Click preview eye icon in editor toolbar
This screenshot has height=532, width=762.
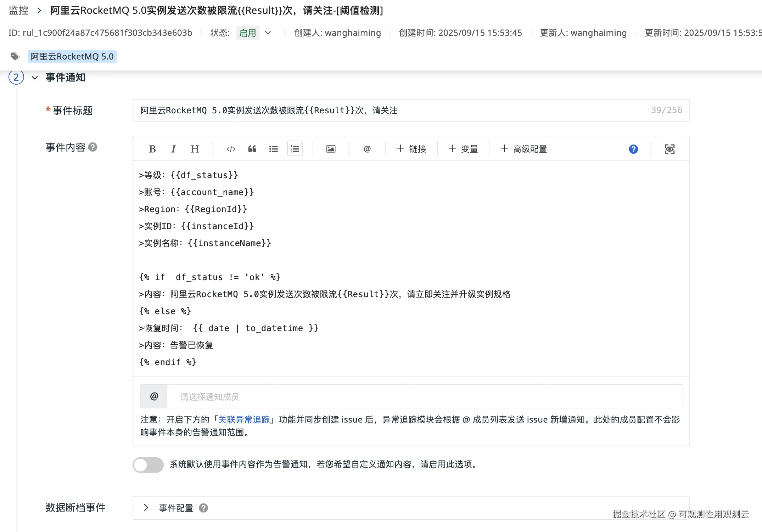coord(669,149)
